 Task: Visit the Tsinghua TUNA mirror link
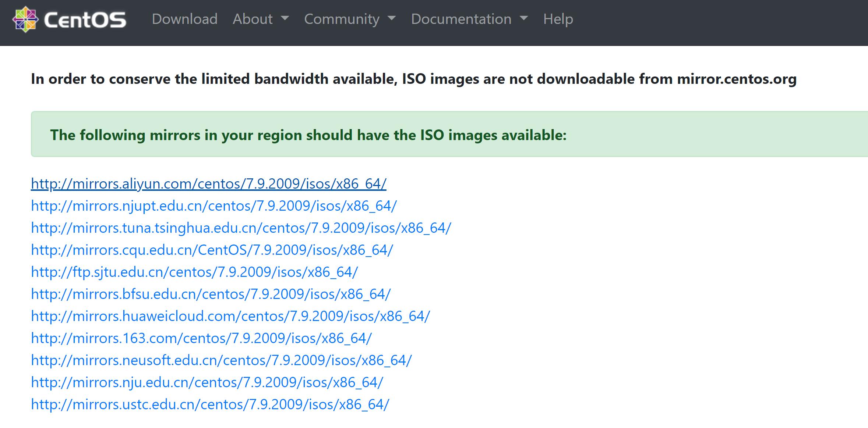pos(241,227)
